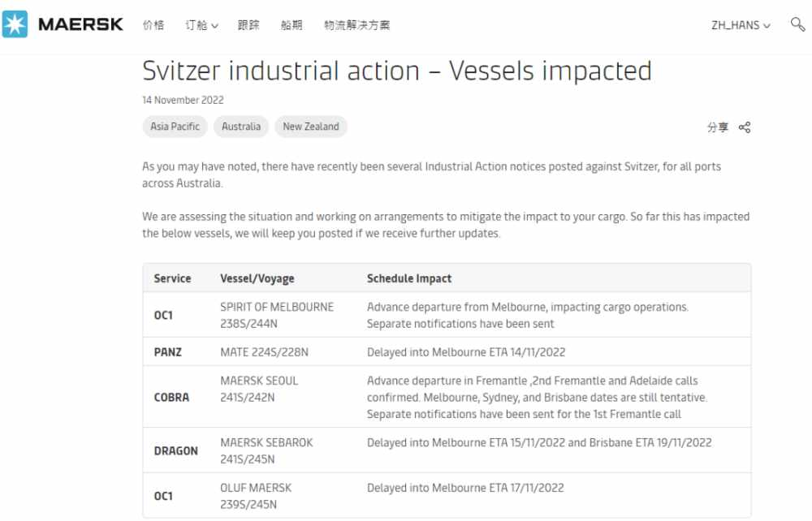Select the Australia tag
The image size is (812, 521).
pyautogui.click(x=241, y=127)
